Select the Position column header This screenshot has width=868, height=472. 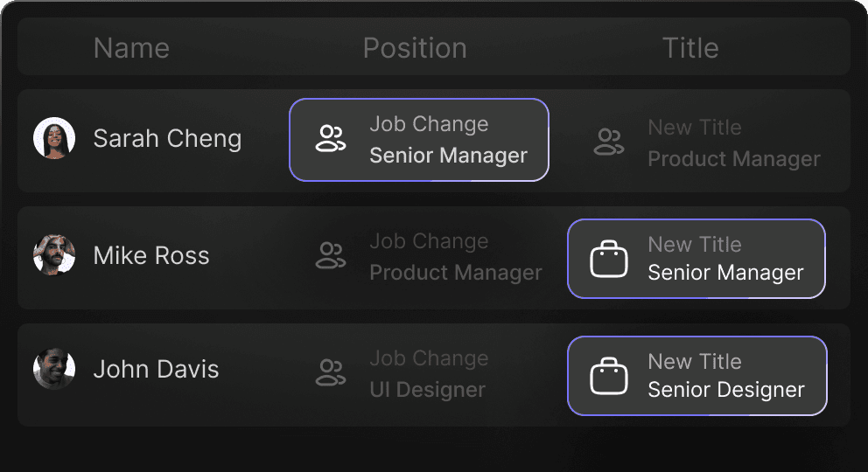pos(415,48)
